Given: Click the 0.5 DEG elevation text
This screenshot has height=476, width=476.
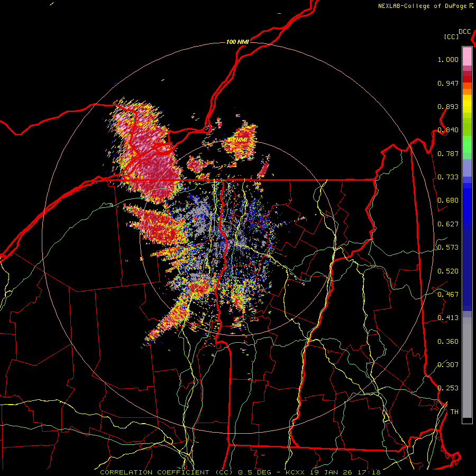Looking at the screenshot, I should [x=254, y=472].
